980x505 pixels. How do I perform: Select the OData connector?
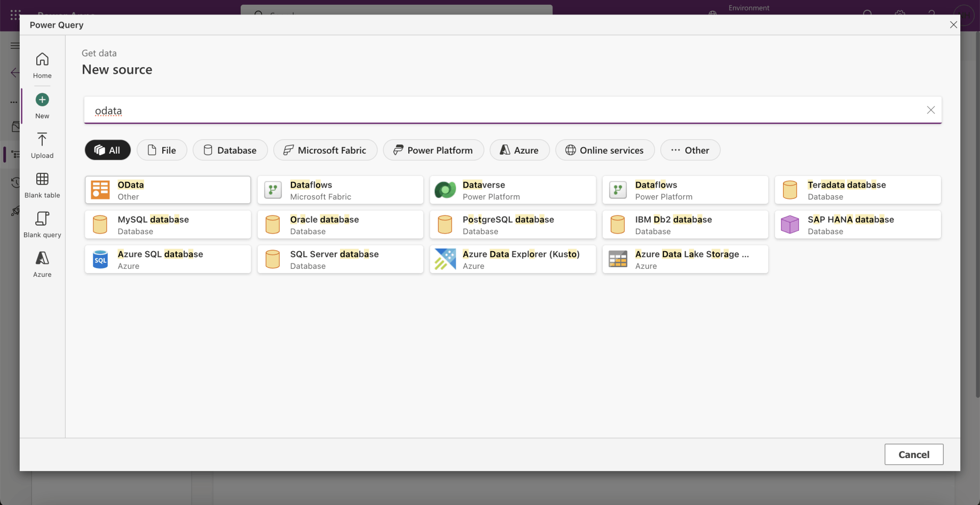[168, 190]
